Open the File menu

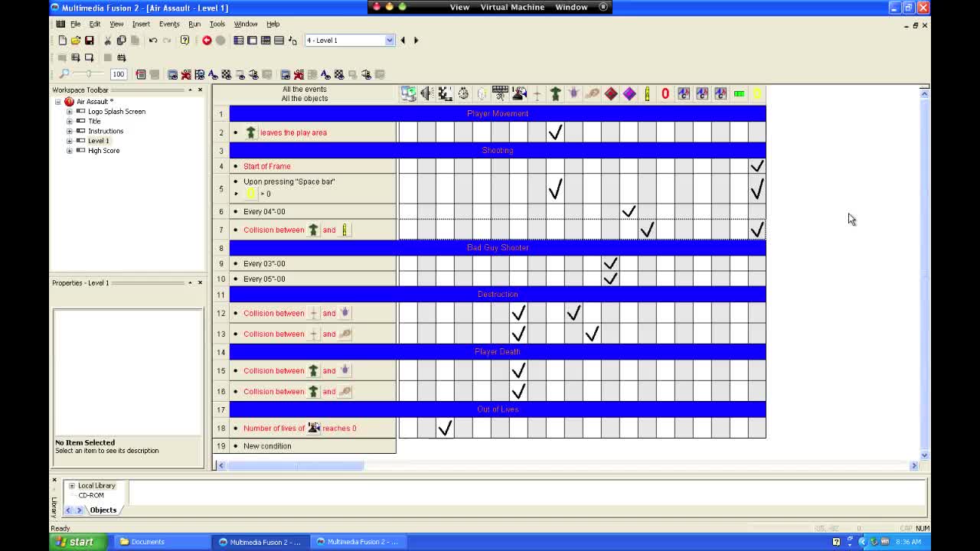pyautogui.click(x=75, y=24)
